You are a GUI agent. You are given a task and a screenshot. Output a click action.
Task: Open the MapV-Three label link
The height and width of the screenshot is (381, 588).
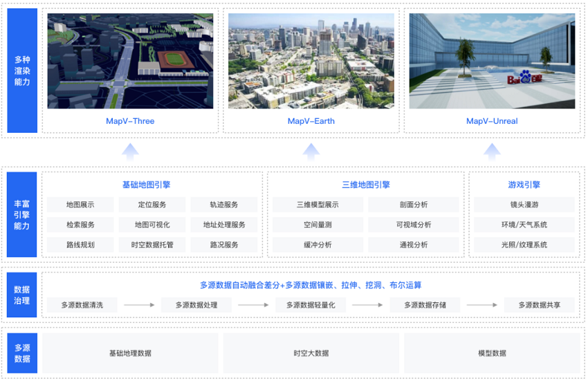coord(130,121)
